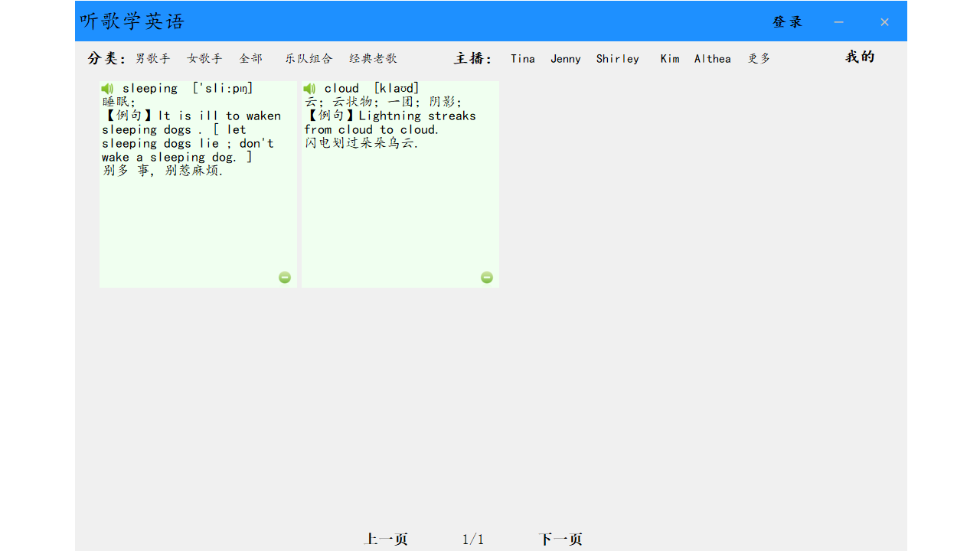Remove the sleeping word card

point(285,277)
